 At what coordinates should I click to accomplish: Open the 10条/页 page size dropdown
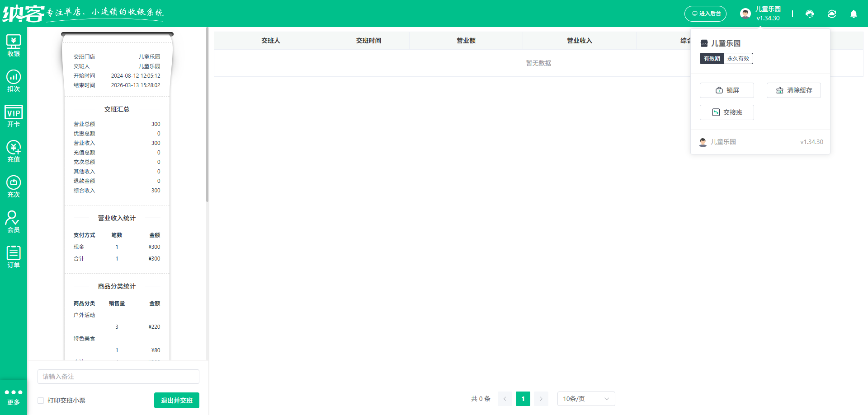pyautogui.click(x=585, y=399)
